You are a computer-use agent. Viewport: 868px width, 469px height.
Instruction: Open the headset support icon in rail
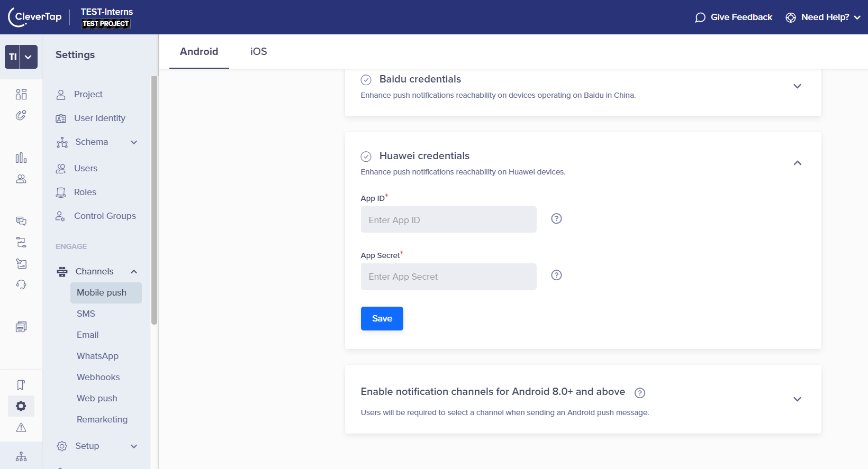(21, 284)
